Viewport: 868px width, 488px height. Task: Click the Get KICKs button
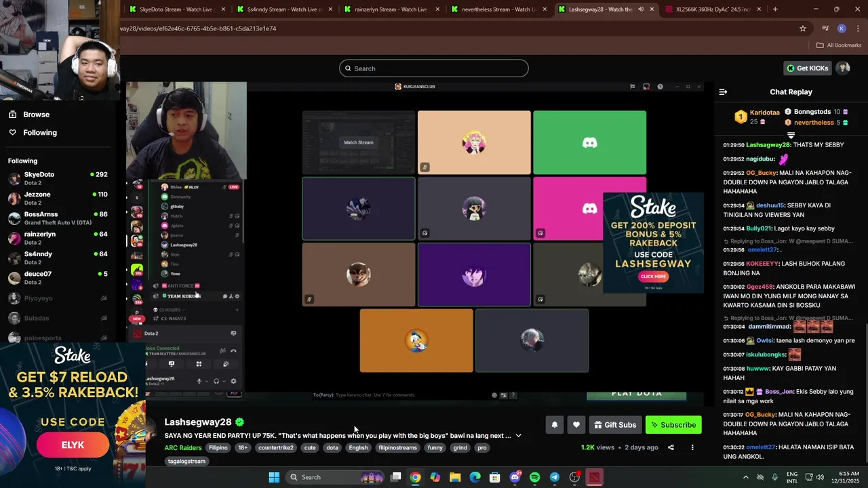click(x=808, y=68)
